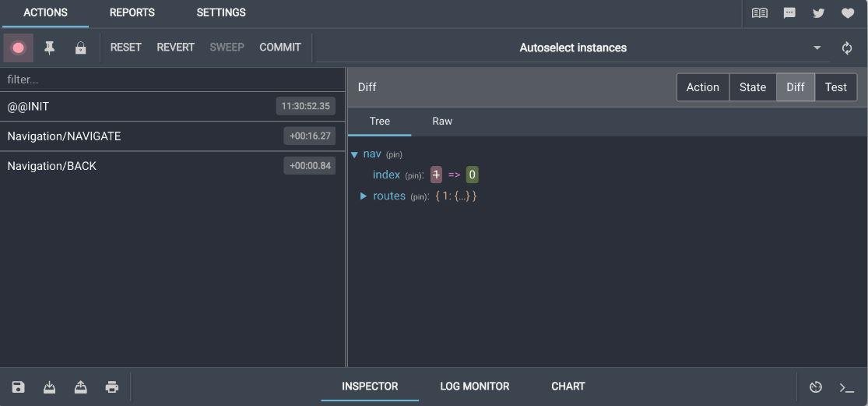Open the Autoselect instances dropdown
The image size is (868, 406).
pos(573,48)
